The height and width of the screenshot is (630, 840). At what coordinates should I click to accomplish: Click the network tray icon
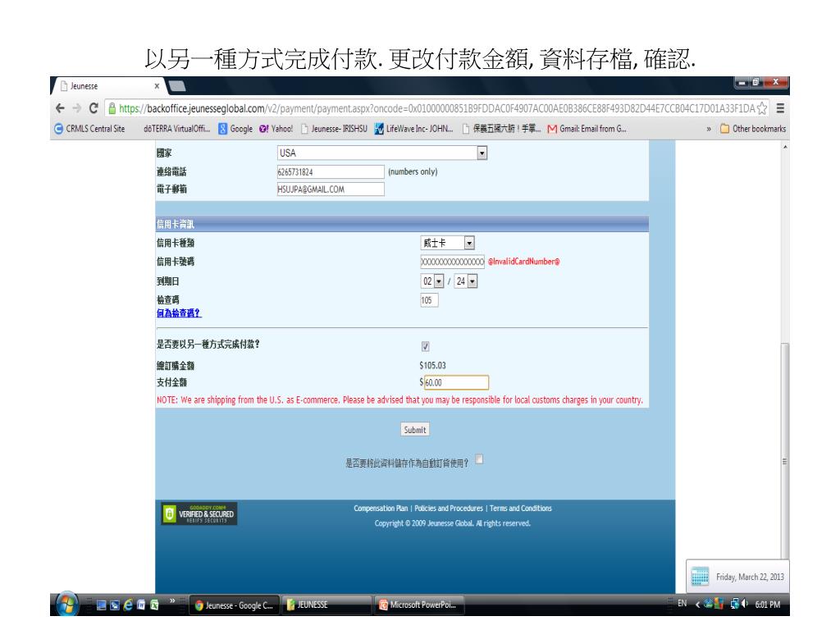click(x=734, y=604)
